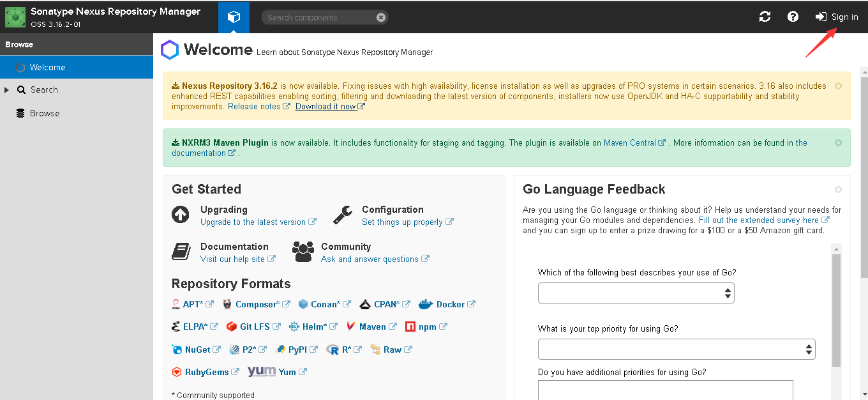Click the yum logo icon
Image resolution: width=868 pixels, height=400 pixels.
click(x=262, y=372)
